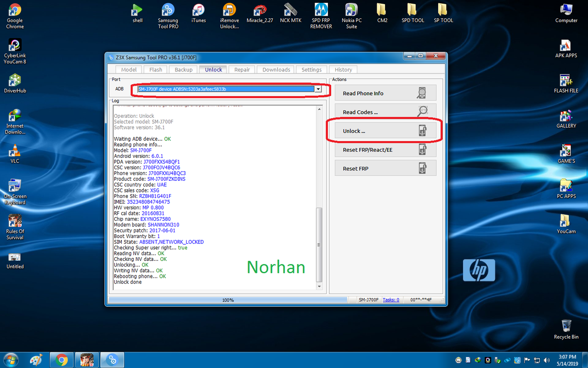Click the 'Unlock done' log line
The image size is (588, 368).
(128, 282)
